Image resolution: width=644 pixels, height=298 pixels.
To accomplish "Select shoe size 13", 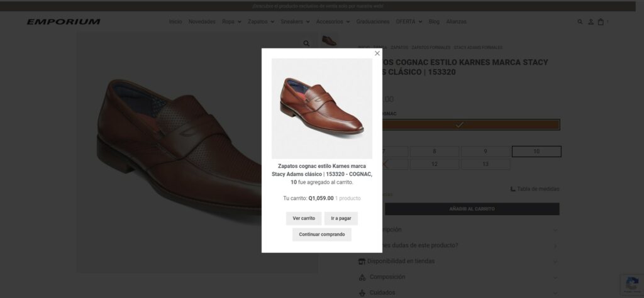I will click(x=486, y=164).
